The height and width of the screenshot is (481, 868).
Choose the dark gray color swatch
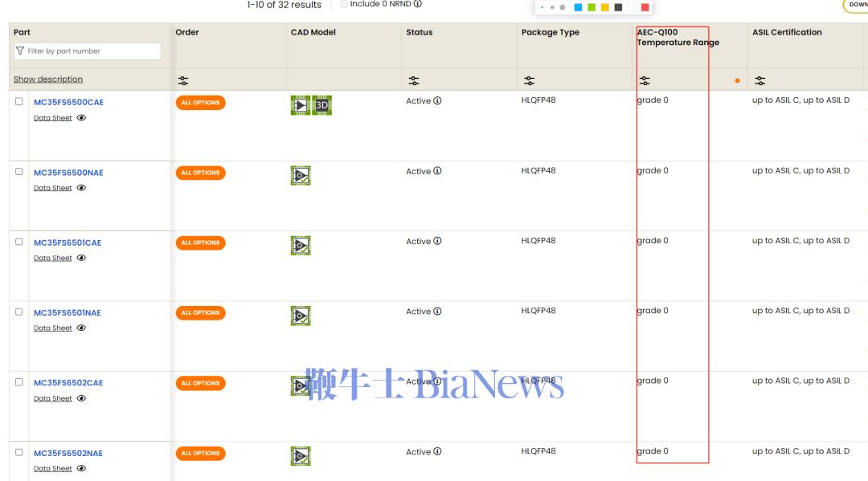(x=618, y=7)
